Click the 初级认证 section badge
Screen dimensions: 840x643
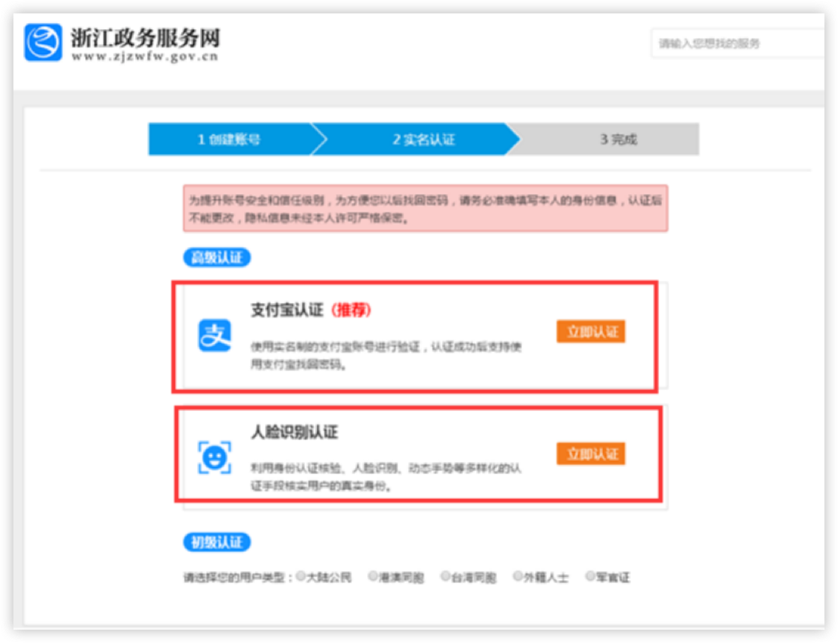point(217,542)
